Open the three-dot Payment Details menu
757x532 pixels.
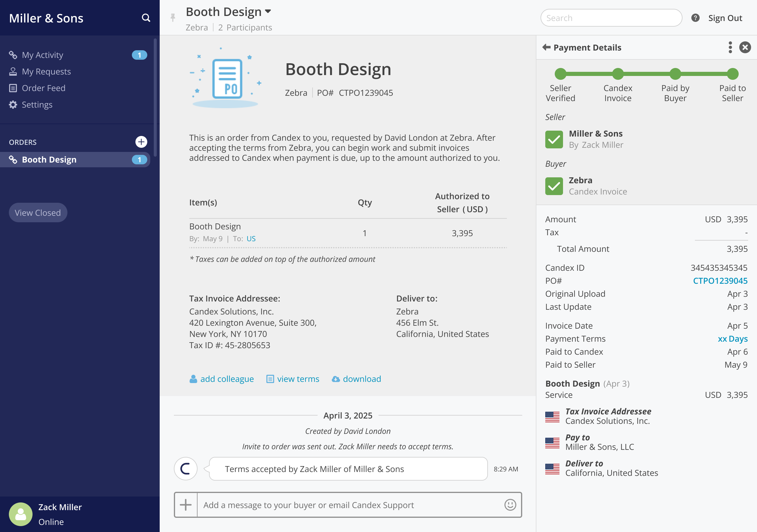click(x=730, y=48)
